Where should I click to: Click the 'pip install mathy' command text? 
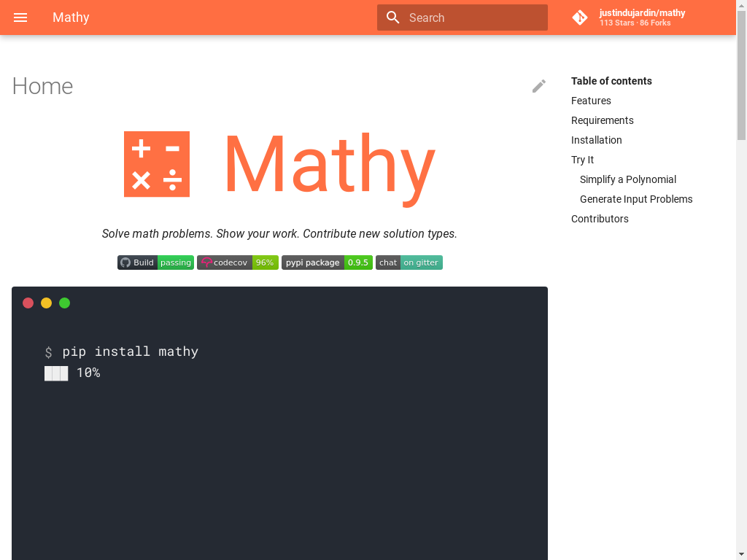[x=130, y=351]
